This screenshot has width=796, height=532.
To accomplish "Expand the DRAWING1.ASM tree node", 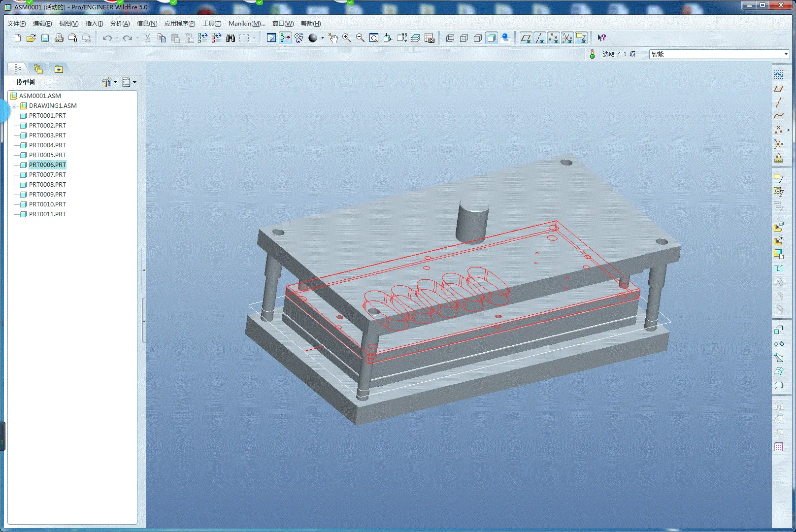I will tap(14, 106).
